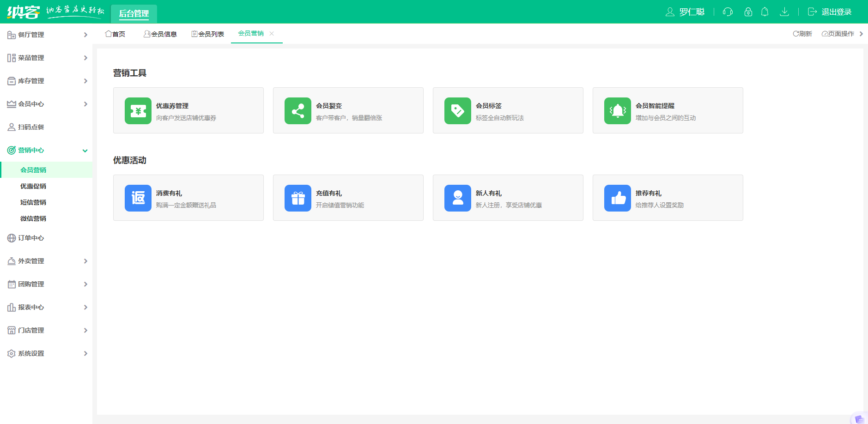Open the member tags (会员标签) icon

[x=457, y=111]
